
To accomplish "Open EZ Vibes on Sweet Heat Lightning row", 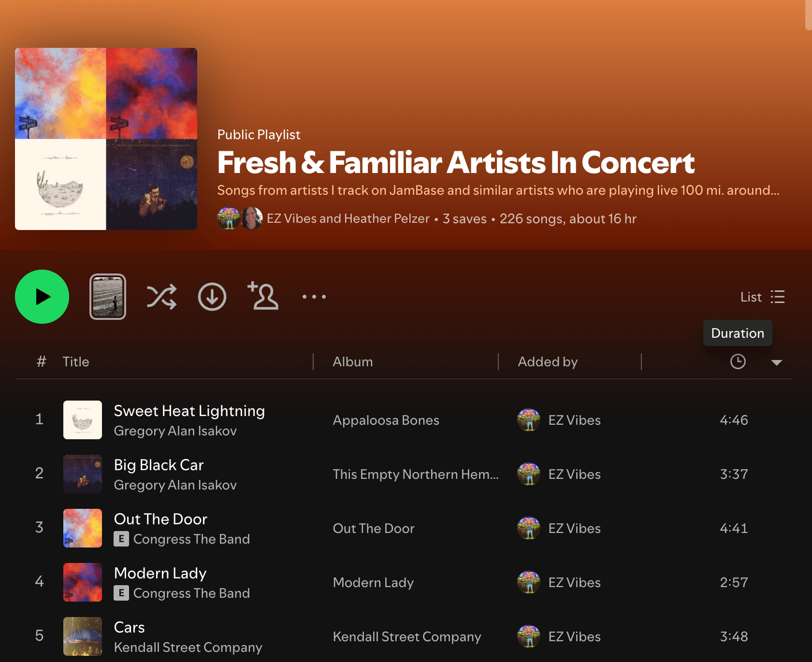I will pyautogui.click(x=575, y=420).
